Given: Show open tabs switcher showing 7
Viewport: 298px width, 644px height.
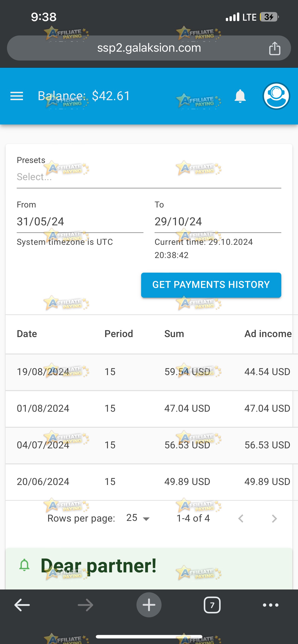Looking at the screenshot, I should [212, 605].
